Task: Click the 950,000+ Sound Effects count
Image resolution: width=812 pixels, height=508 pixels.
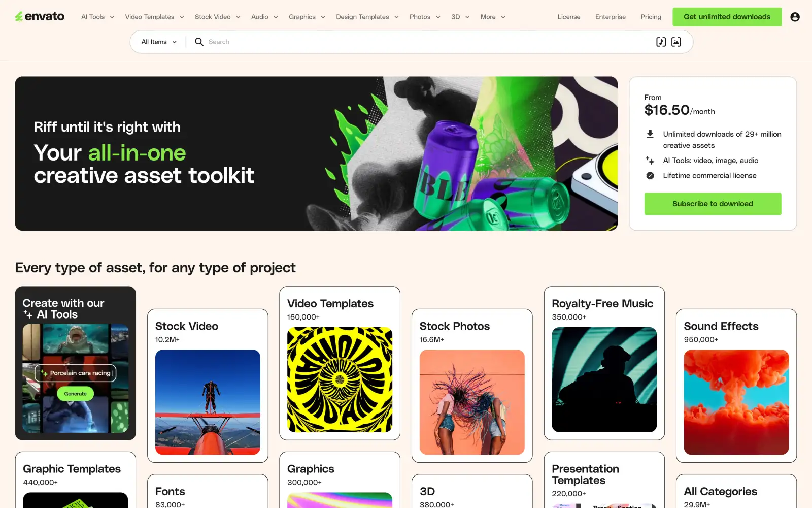Action: (x=701, y=340)
